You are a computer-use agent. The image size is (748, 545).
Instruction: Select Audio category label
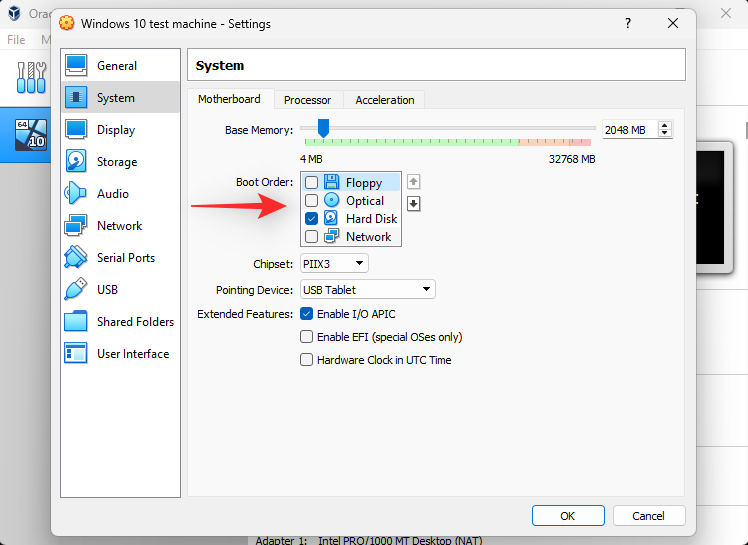coord(113,193)
